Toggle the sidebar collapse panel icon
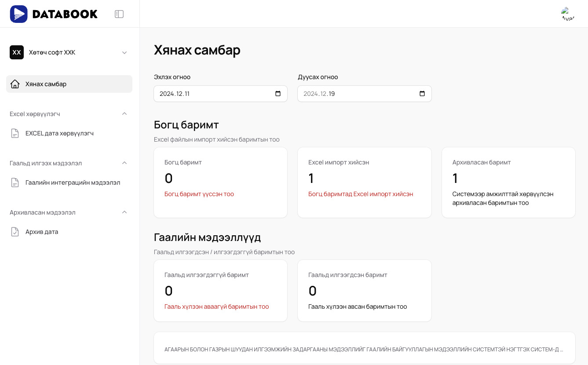The height and width of the screenshot is (365, 588). (x=119, y=14)
